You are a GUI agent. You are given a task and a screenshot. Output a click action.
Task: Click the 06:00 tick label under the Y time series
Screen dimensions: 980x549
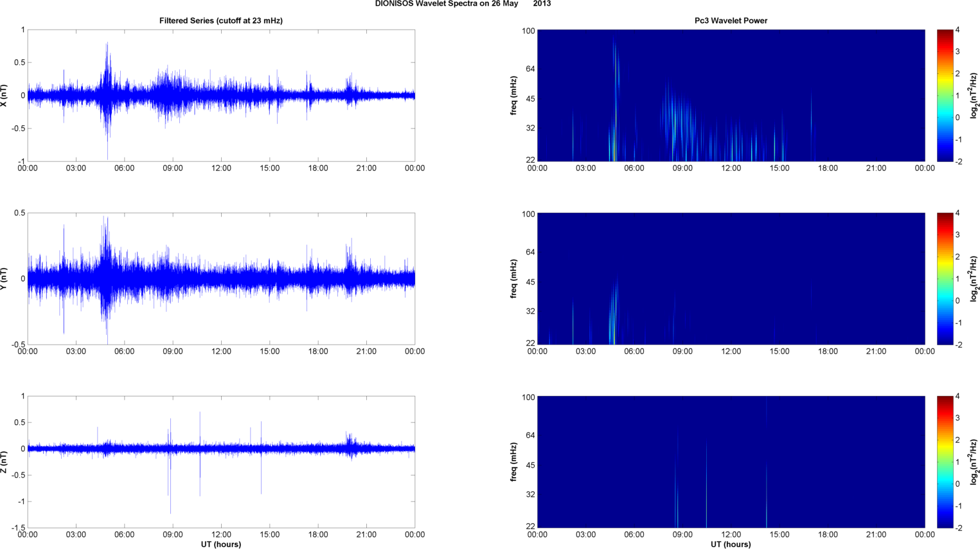(x=124, y=352)
